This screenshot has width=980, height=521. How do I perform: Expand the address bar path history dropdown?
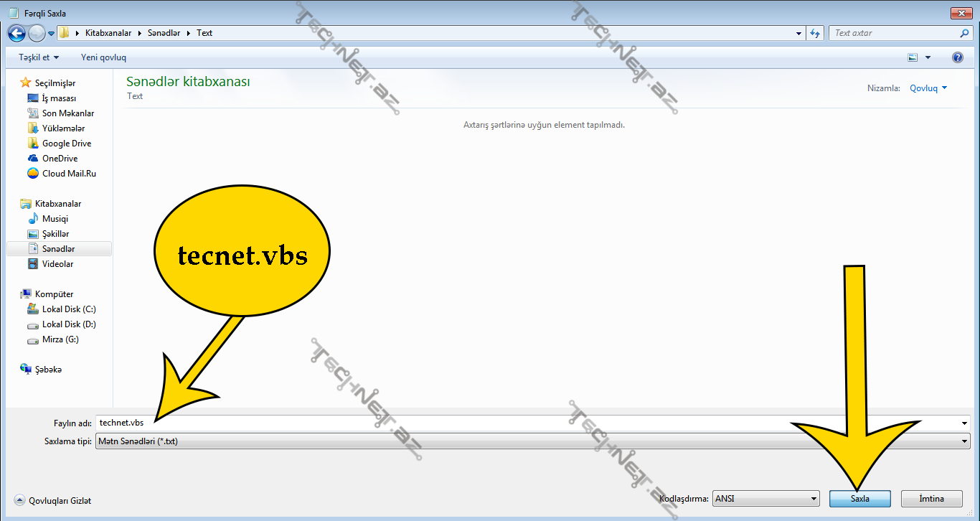coord(799,33)
